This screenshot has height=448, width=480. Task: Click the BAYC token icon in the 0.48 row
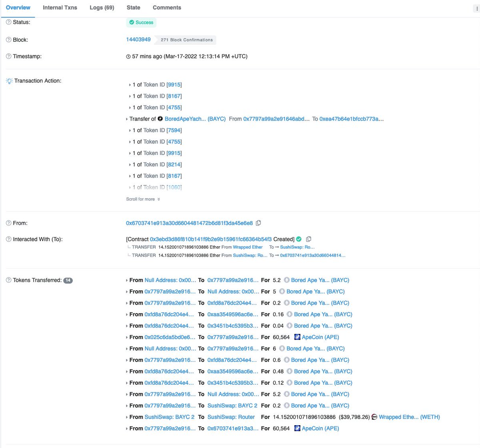click(290, 372)
